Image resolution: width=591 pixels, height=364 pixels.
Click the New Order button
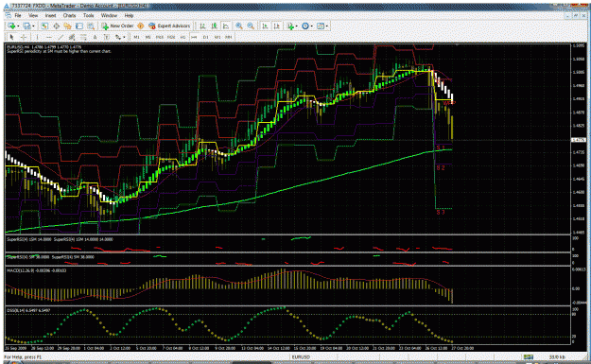[x=117, y=26]
